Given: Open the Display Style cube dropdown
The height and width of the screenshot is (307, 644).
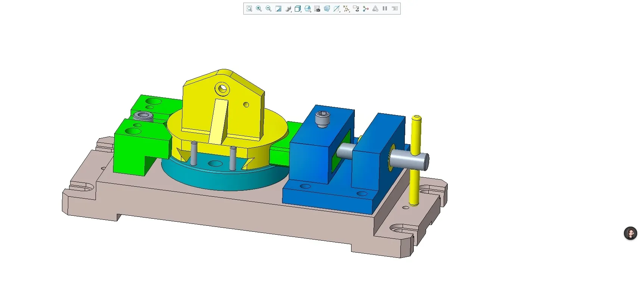Looking at the screenshot, I should (x=298, y=9).
